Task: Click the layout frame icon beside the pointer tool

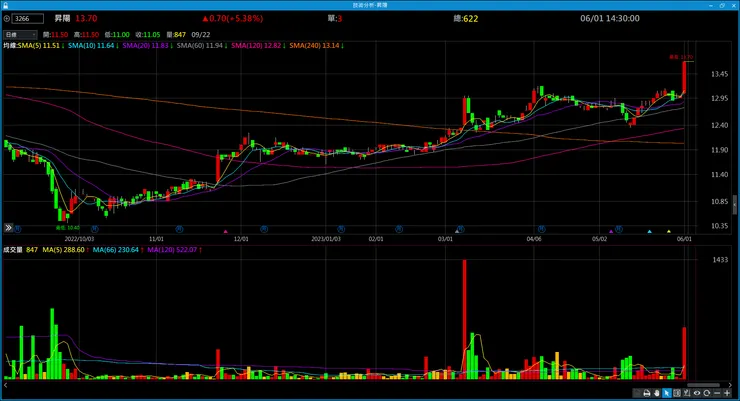Action: click(x=677, y=393)
